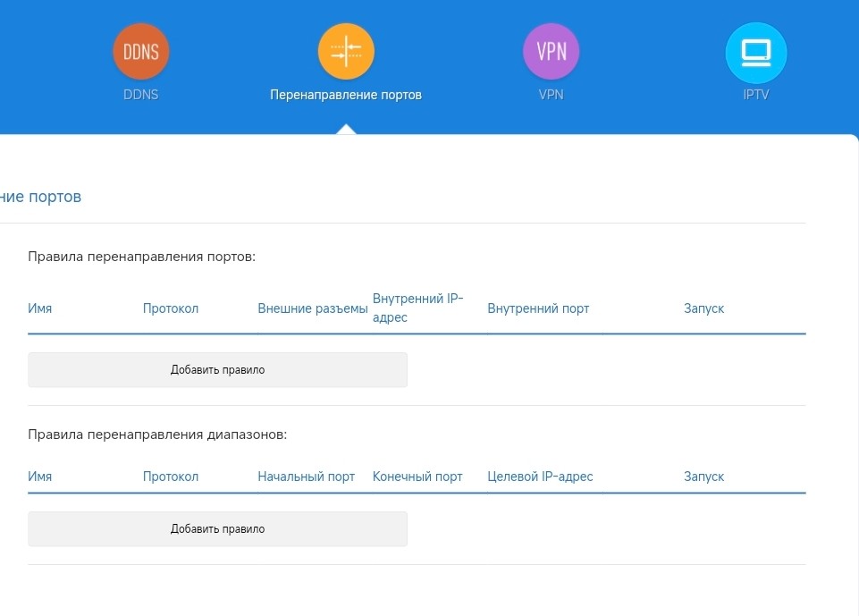Viewport: 859px width, 616px height.
Task: Click Имя header in range rules table
Action: click(x=40, y=477)
